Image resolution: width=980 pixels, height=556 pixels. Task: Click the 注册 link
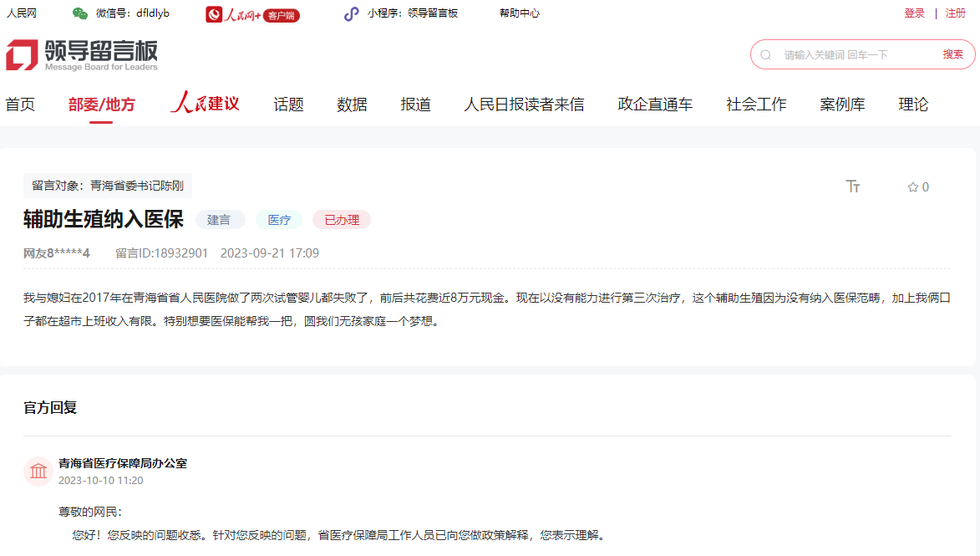point(955,13)
